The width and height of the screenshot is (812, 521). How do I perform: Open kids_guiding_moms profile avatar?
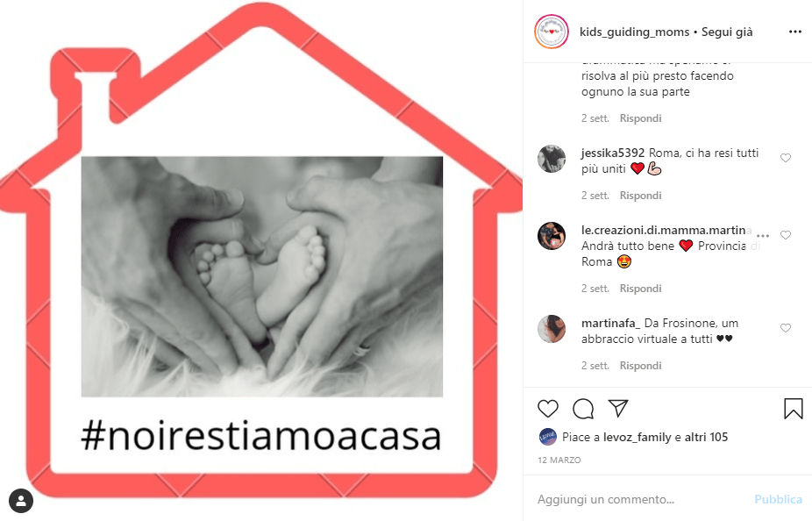pyautogui.click(x=552, y=32)
